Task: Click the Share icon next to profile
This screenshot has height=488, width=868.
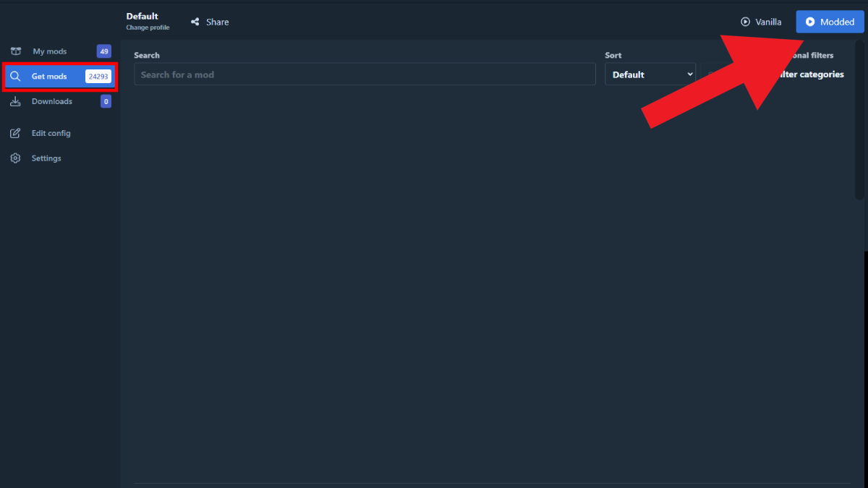Action: click(x=195, y=22)
